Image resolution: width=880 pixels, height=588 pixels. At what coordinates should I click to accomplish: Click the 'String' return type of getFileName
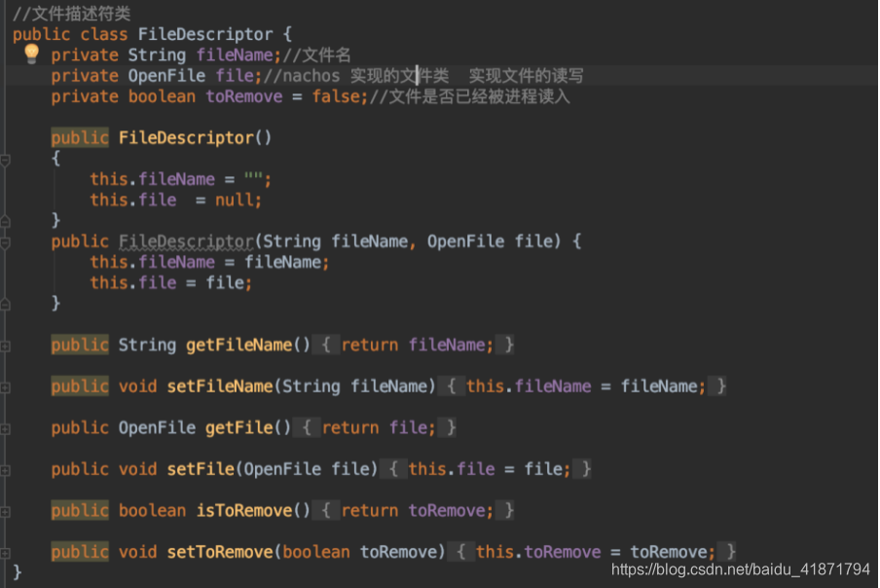147,345
